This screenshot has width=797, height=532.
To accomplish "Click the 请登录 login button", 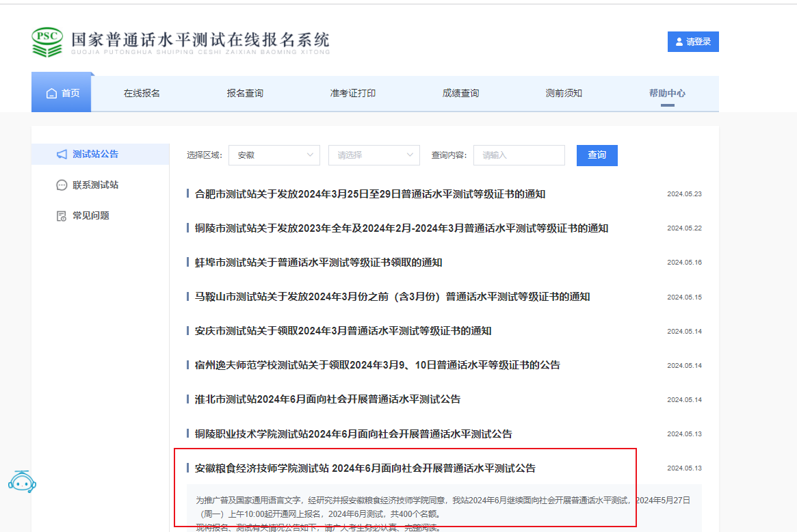I will pyautogui.click(x=693, y=42).
